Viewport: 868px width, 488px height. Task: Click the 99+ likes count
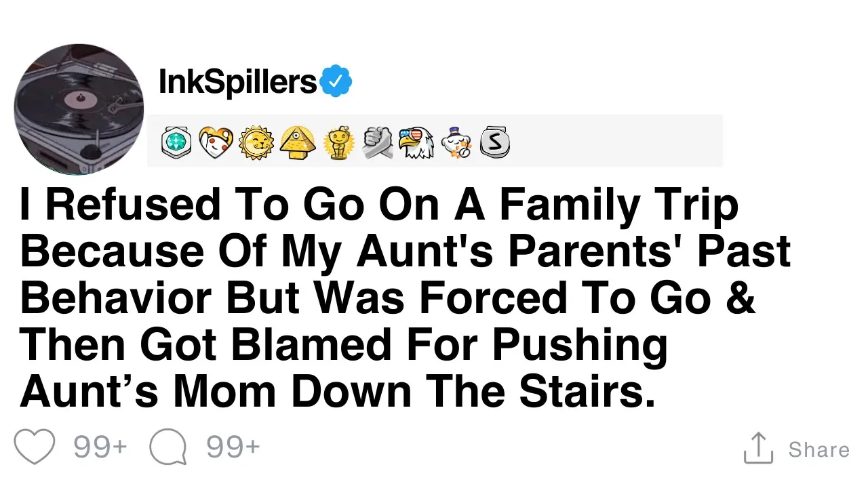100,448
